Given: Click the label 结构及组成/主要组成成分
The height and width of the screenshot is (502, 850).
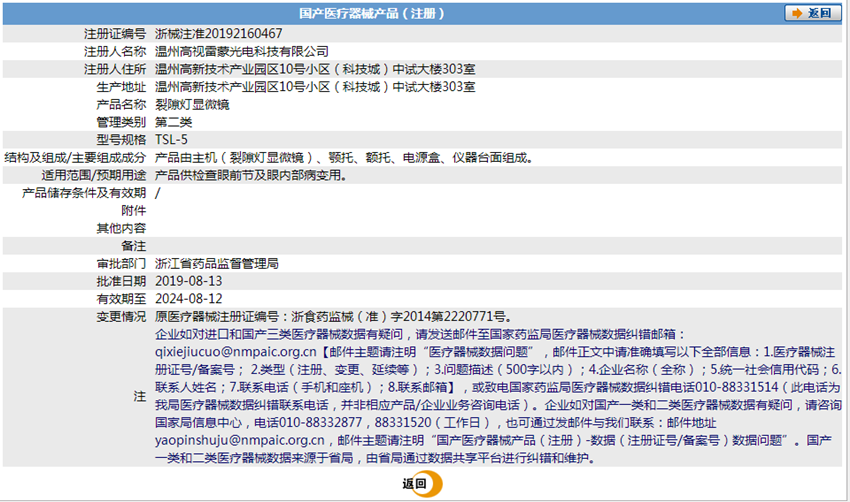Looking at the screenshot, I should tap(75, 158).
